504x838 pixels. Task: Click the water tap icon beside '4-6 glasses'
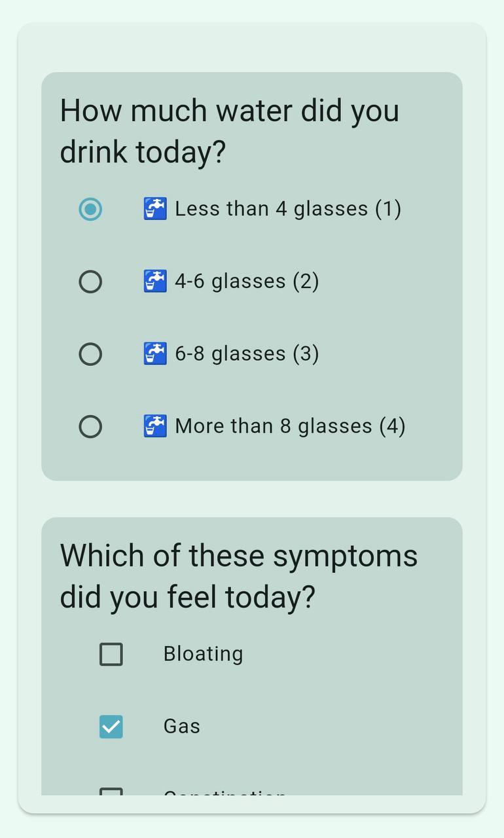point(155,282)
